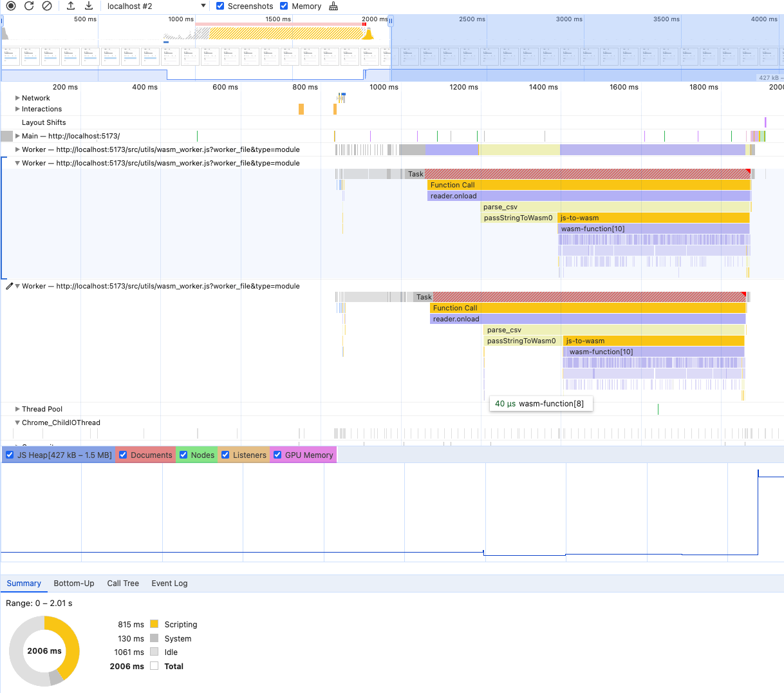Click the download profile icon
The image size is (784, 693).
tap(89, 6)
